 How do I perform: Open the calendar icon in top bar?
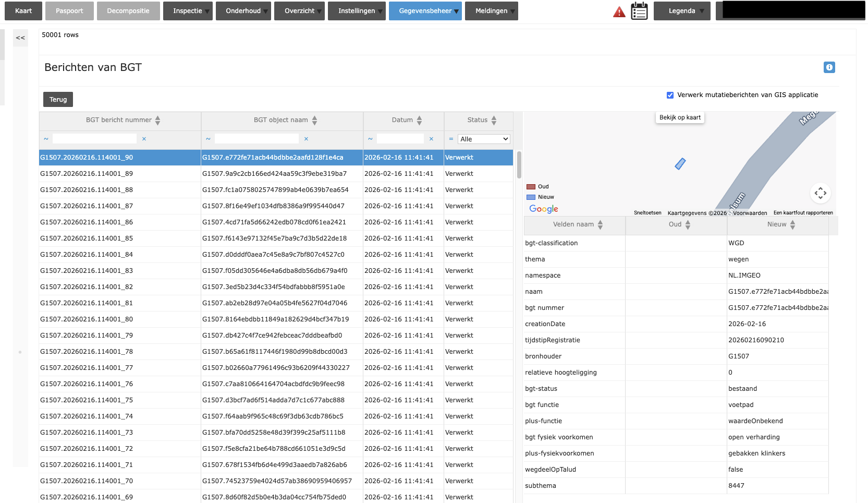click(639, 11)
